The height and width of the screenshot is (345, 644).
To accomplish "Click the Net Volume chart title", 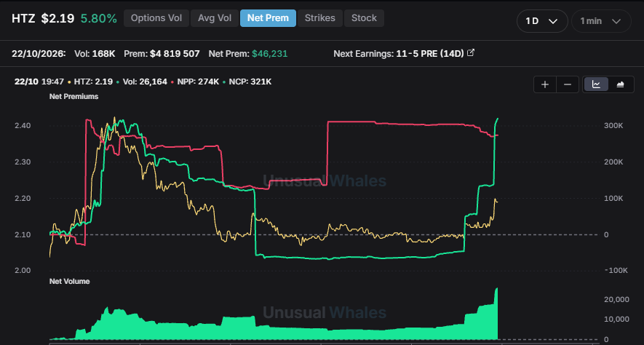I will pyautogui.click(x=69, y=282).
